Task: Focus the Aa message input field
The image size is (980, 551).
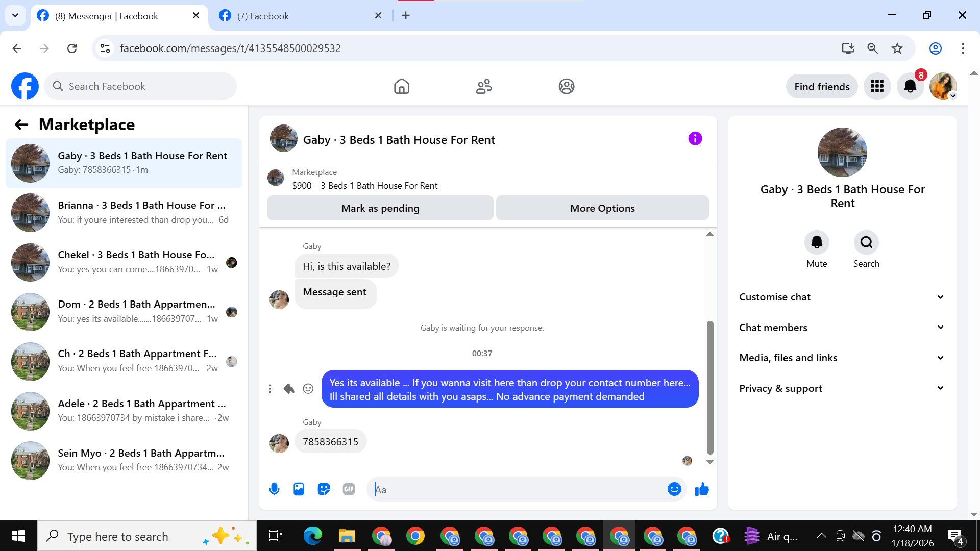Action: 516,490
